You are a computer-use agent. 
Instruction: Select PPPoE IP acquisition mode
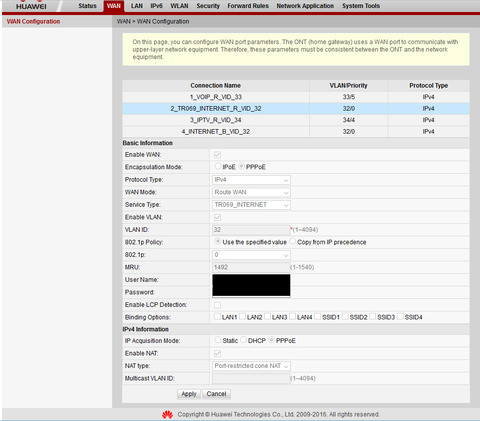tap(271, 340)
